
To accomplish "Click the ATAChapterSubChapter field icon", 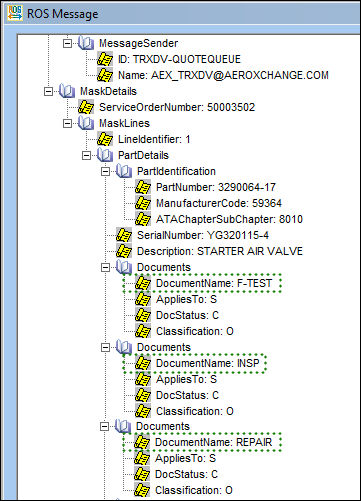I will pyautogui.click(x=143, y=219).
